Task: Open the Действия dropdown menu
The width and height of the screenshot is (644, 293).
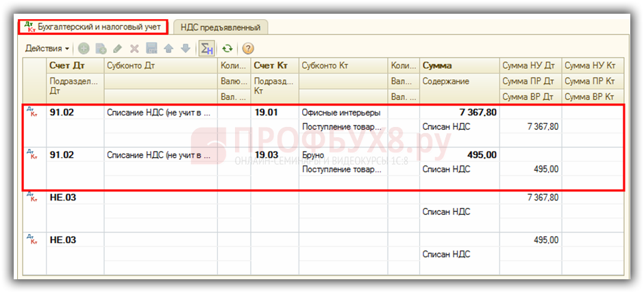Action: tap(47, 49)
